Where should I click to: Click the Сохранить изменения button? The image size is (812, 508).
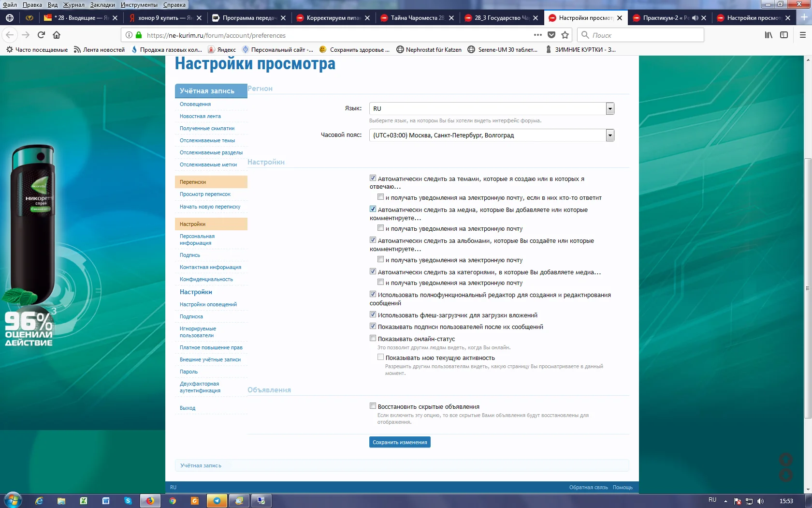click(400, 442)
